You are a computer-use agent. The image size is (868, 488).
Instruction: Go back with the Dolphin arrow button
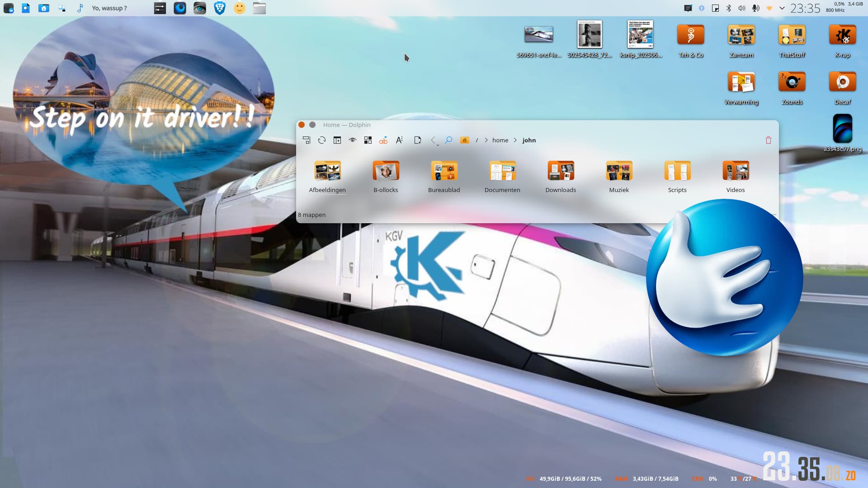pos(434,141)
